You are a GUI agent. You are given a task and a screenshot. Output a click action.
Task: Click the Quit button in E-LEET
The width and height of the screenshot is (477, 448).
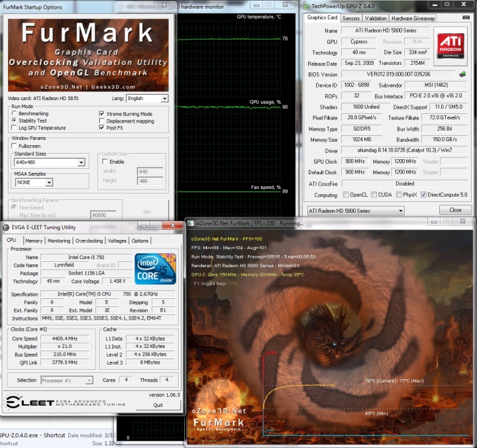tap(158, 405)
